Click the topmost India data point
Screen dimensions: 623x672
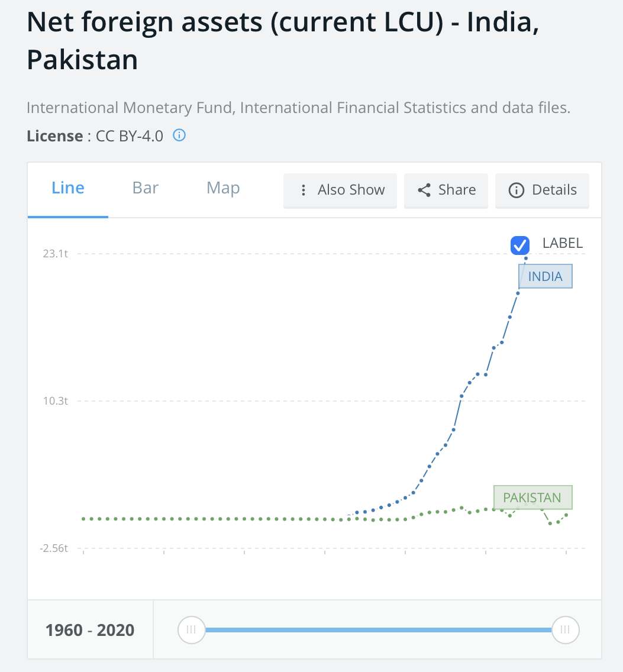pos(525,259)
